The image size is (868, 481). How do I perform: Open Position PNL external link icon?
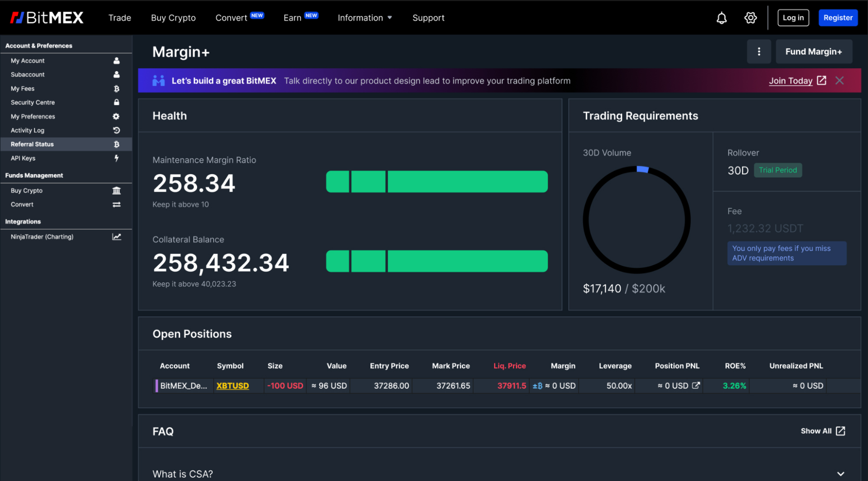coord(696,385)
